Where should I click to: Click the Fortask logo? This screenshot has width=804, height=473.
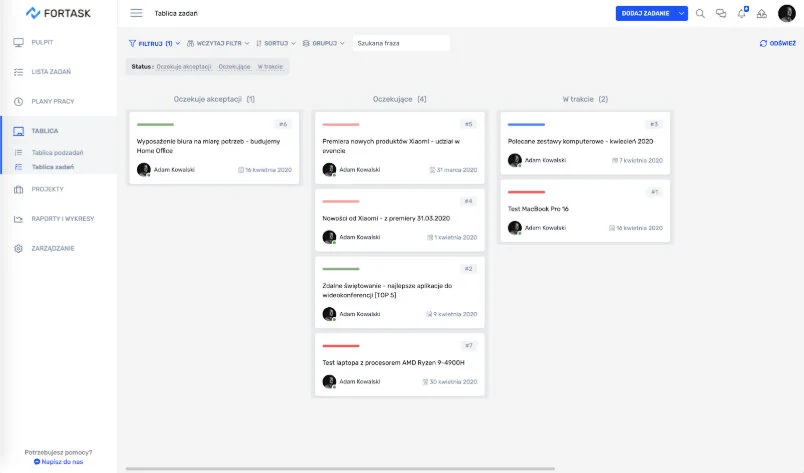tap(58, 14)
